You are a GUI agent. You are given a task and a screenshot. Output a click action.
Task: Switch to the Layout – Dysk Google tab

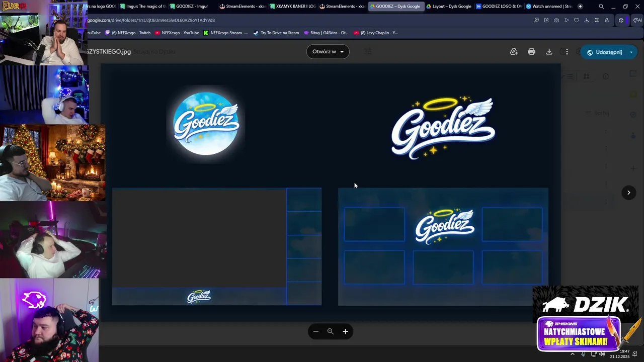[449, 7]
